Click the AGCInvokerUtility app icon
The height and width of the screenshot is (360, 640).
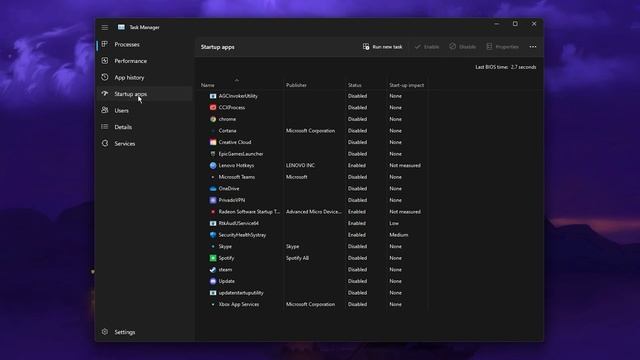213,96
